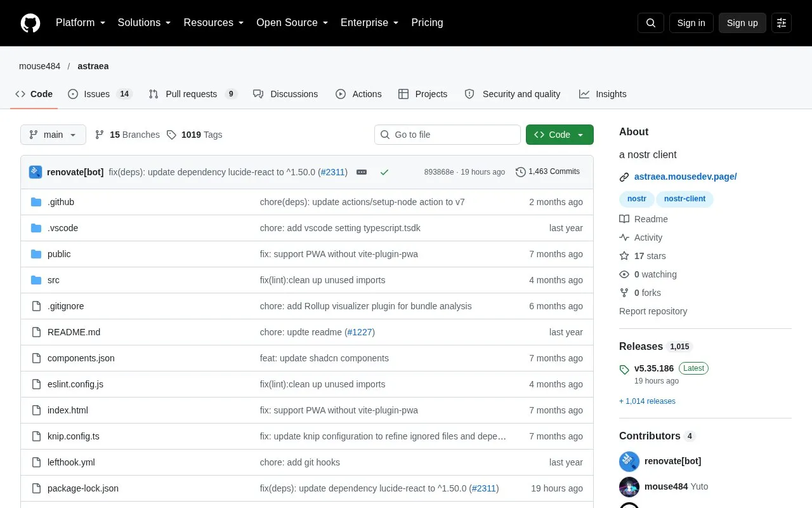Select the nostr-client topic tag
The width and height of the screenshot is (812, 508).
[x=684, y=199]
